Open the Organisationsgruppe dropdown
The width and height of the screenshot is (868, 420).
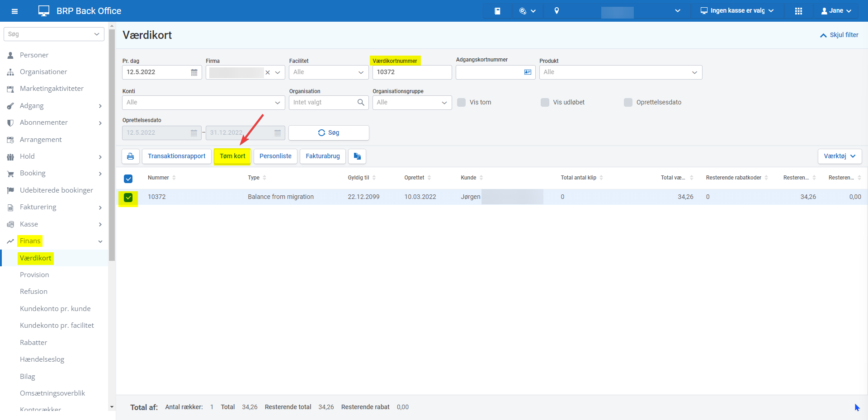[x=412, y=103]
